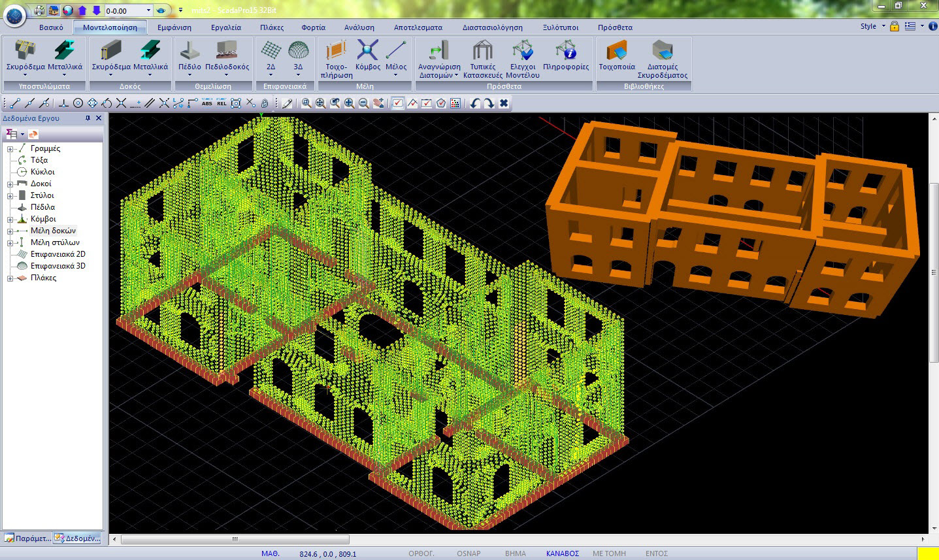Click the redo arrow in toolbar
The width and height of the screenshot is (939, 560).
[x=489, y=103]
